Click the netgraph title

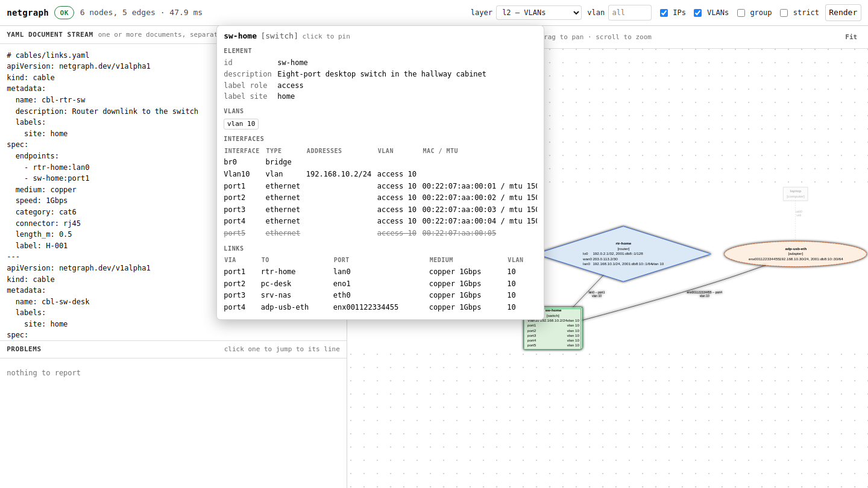coord(28,13)
